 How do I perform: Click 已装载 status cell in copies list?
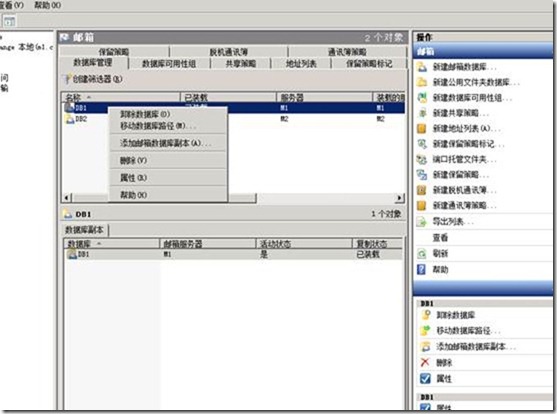(368, 254)
